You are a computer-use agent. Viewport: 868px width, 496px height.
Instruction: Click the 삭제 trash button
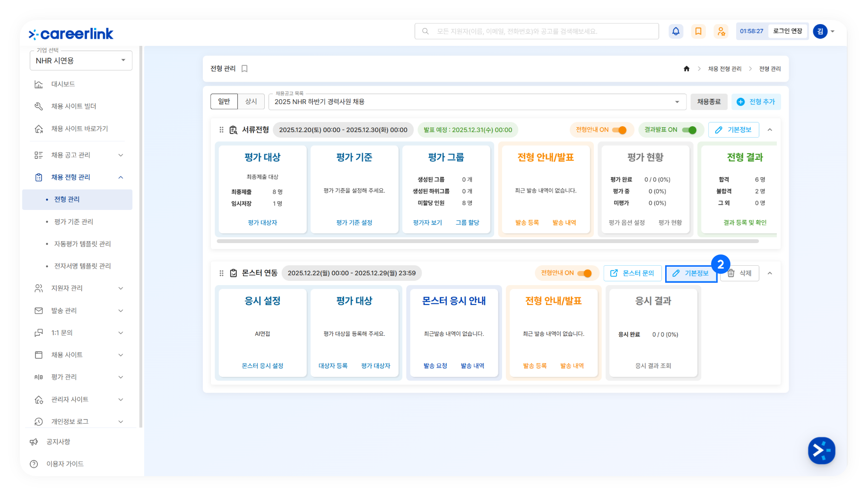[x=739, y=273]
